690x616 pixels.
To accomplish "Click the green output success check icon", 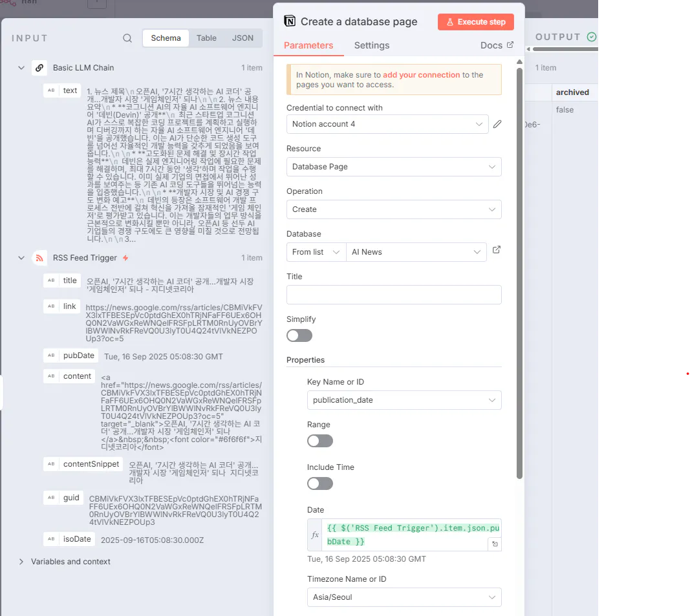I will click(592, 37).
